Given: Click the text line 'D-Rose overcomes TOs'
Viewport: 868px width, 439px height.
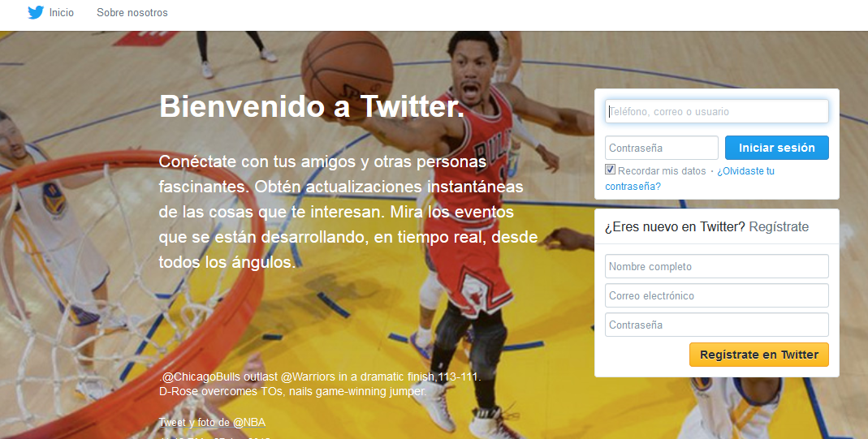Looking at the screenshot, I should [x=293, y=391].
